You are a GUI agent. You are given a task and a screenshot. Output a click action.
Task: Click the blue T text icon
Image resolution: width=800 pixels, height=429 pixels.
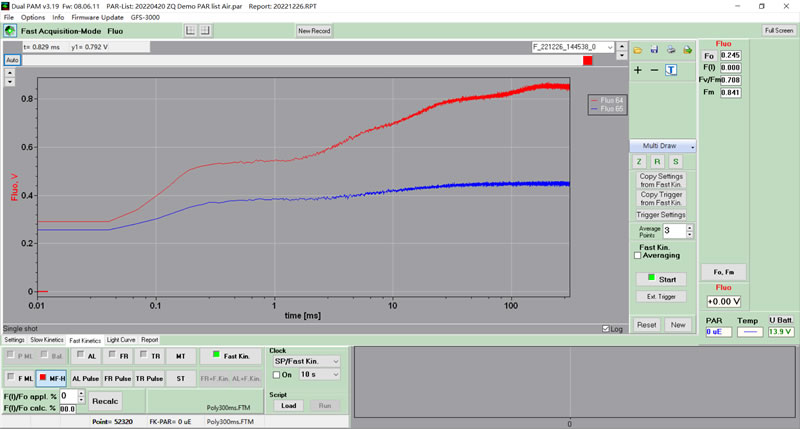pos(671,70)
